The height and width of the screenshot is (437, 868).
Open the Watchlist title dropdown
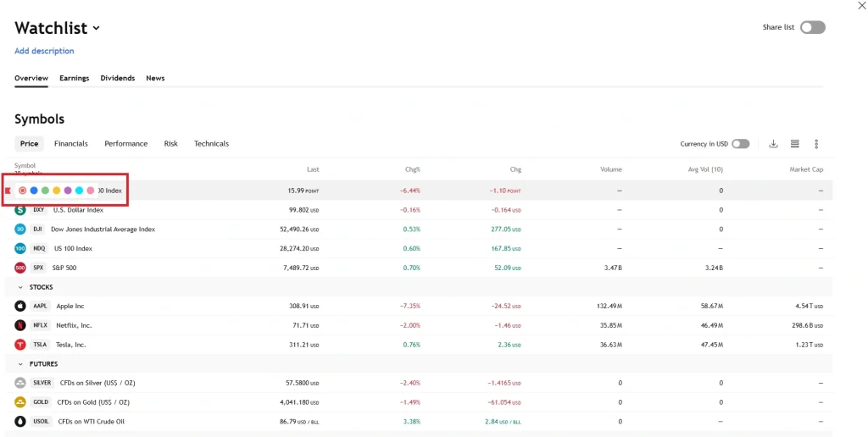point(97,28)
